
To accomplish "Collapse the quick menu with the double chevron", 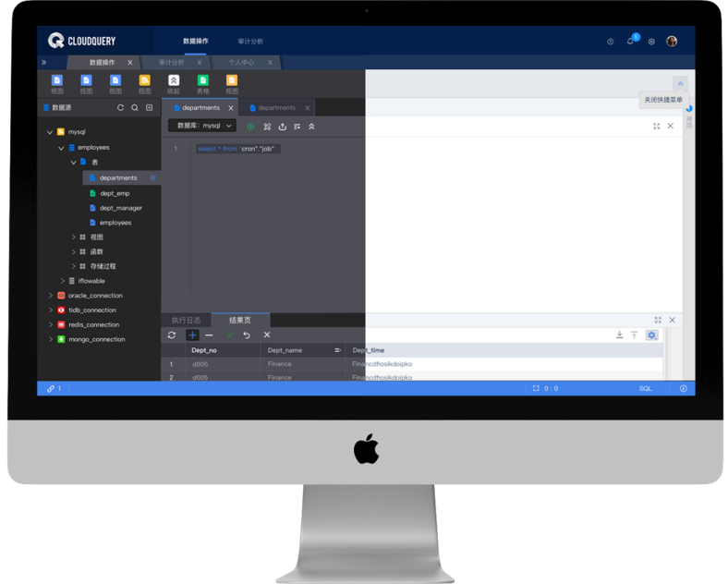I will (x=680, y=83).
